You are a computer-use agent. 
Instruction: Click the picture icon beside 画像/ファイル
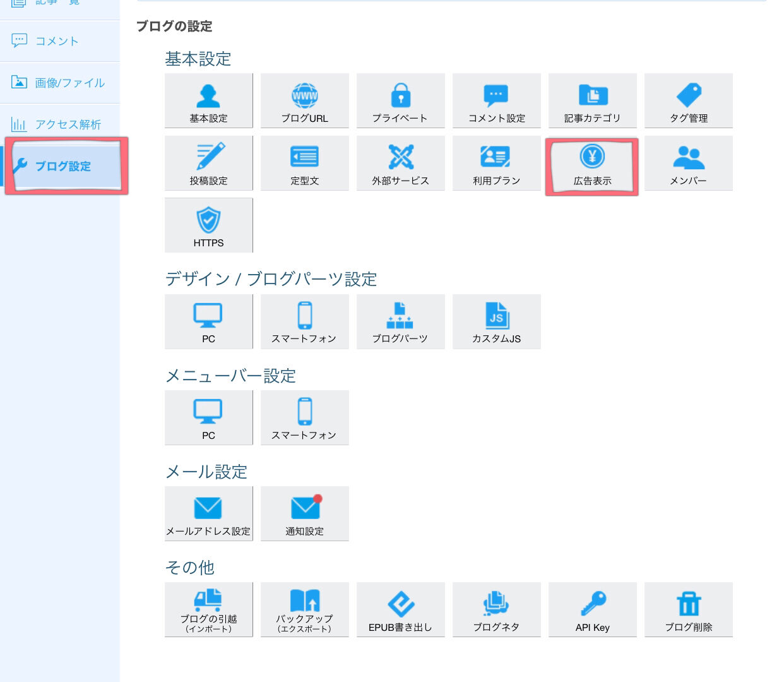tap(19, 82)
